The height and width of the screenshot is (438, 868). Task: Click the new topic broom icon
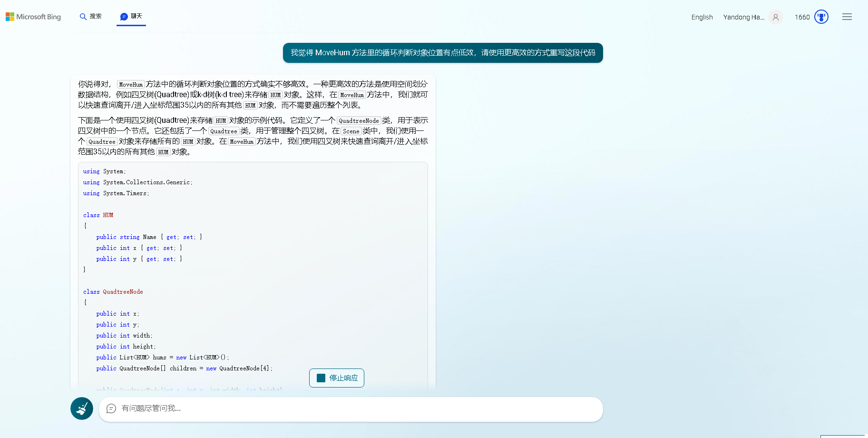[82, 408]
